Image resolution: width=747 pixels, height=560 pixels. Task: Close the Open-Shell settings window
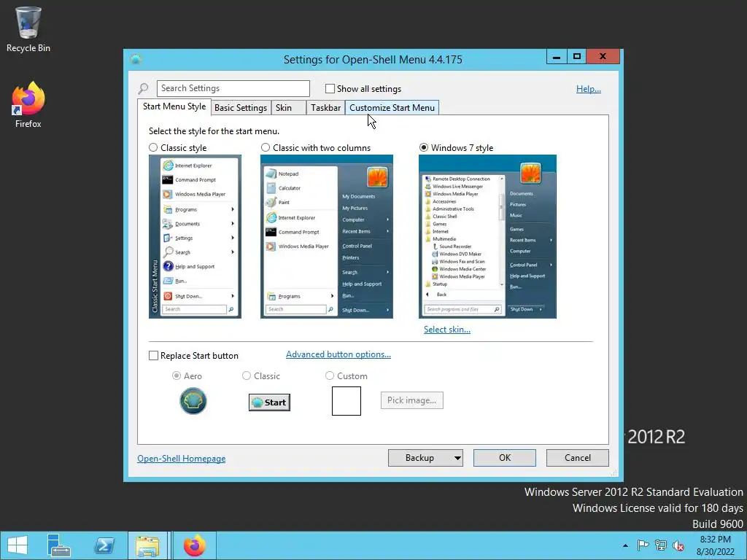tap(603, 57)
